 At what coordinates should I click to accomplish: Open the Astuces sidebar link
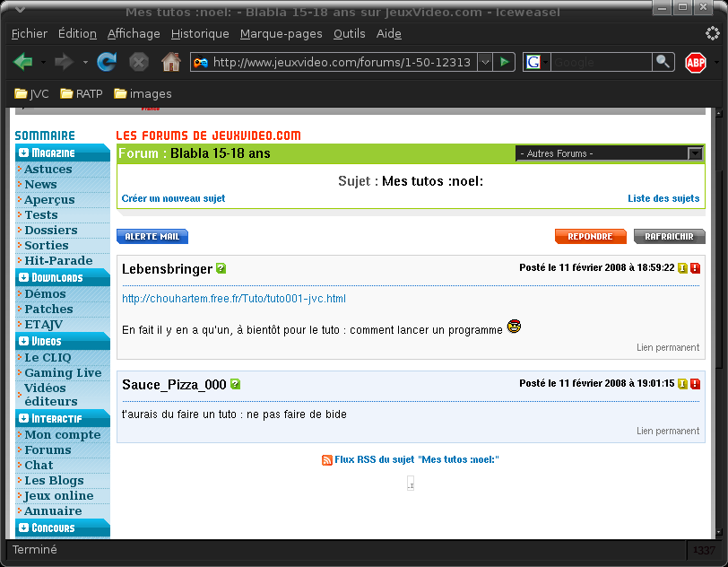coord(48,170)
